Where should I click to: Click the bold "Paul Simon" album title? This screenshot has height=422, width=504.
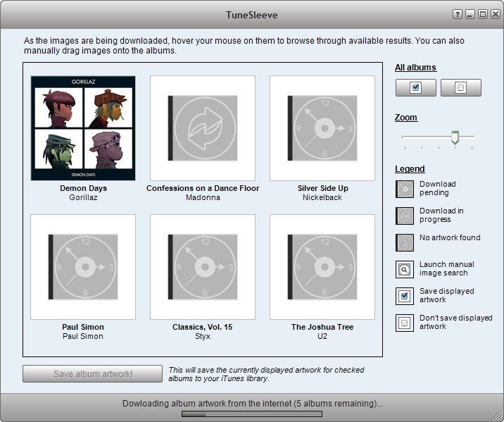83,327
